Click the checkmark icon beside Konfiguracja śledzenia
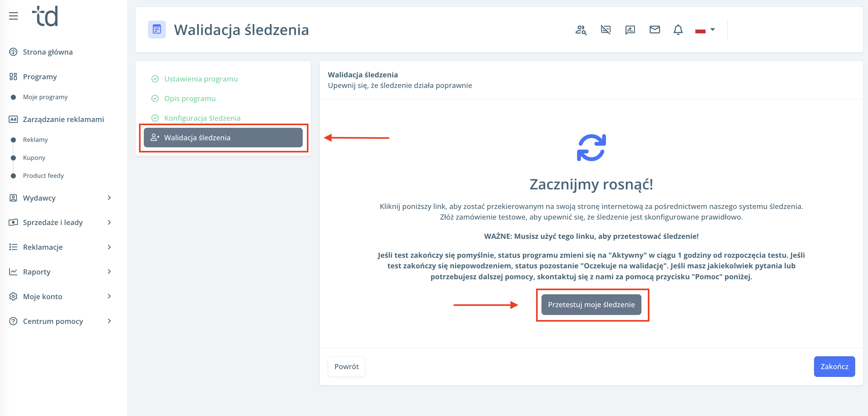The height and width of the screenshot is (416, 868). 155,118
